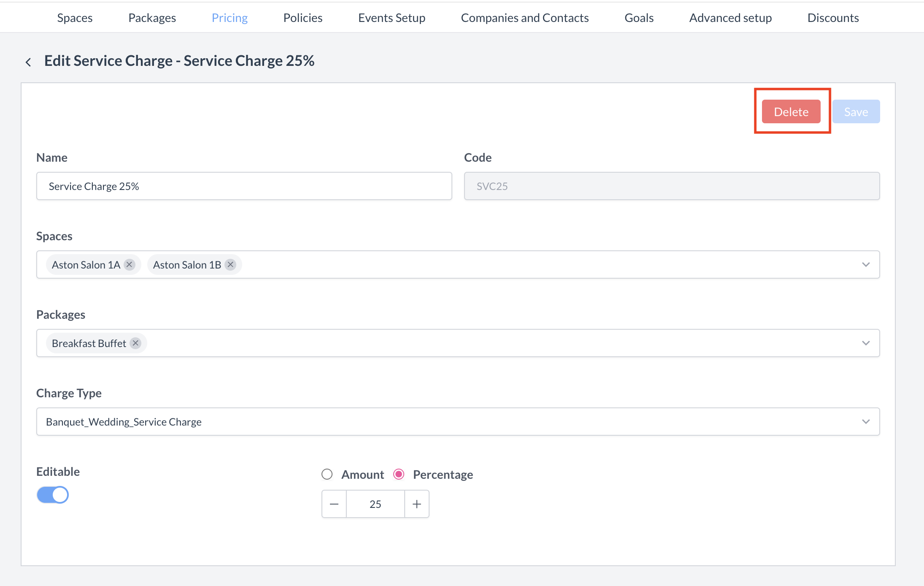
Task: Remove the Aston Salon 1B space chip
Action: [x=230, y=264]
